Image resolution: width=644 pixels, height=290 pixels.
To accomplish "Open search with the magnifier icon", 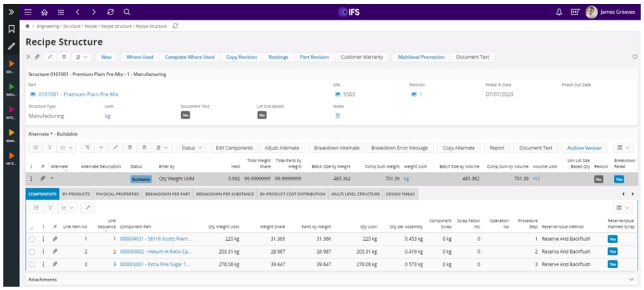I will (127, 12).
